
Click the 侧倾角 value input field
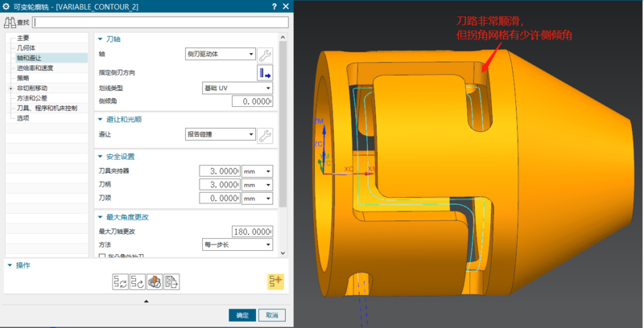click(252, 101)
